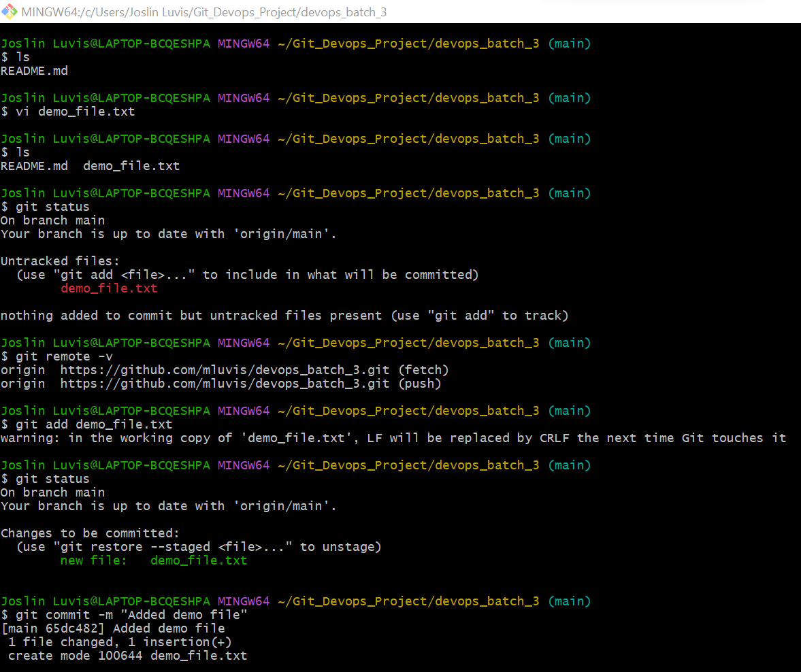Click the LF will be replaced warning line

393,438
